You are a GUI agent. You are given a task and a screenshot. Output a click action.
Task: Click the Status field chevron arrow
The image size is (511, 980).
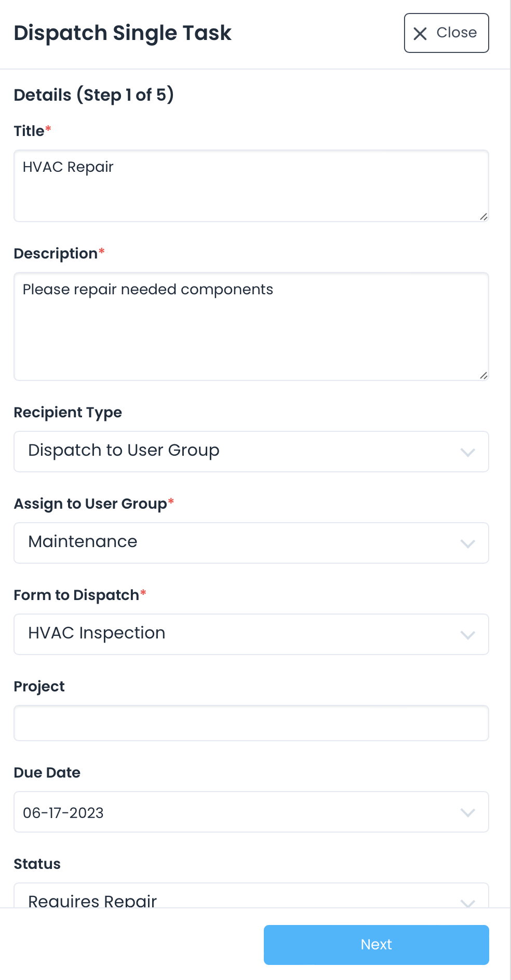(x=467, y=902)
